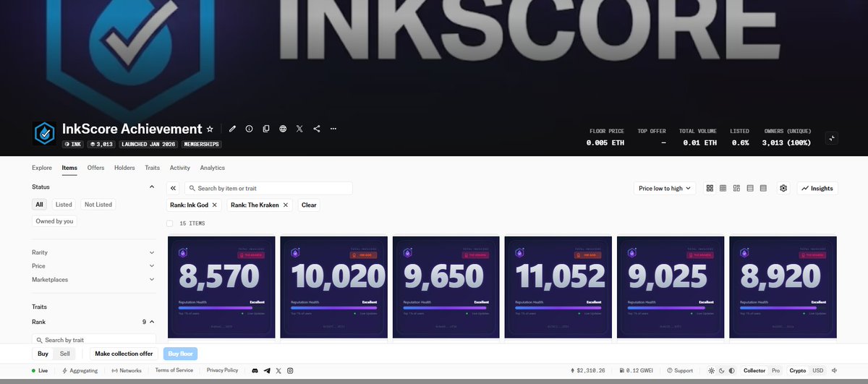Switch to list view icon

point(750,188)
